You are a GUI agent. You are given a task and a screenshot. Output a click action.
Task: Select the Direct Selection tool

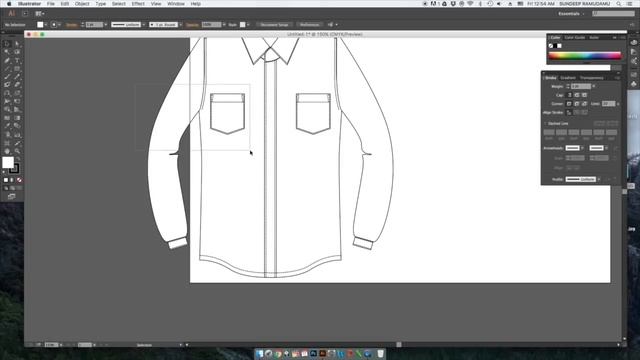(x=17, y=43)
